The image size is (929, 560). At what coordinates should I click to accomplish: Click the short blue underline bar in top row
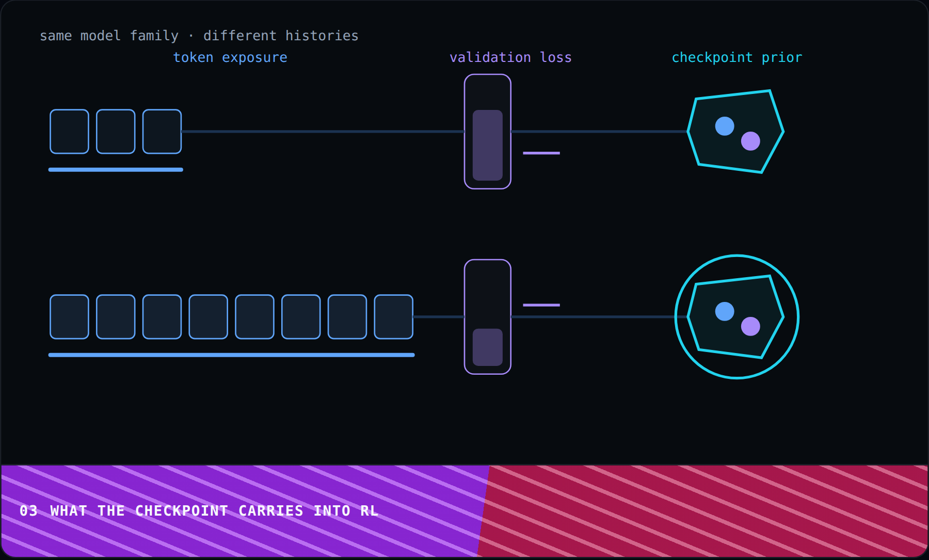(116, 170)
